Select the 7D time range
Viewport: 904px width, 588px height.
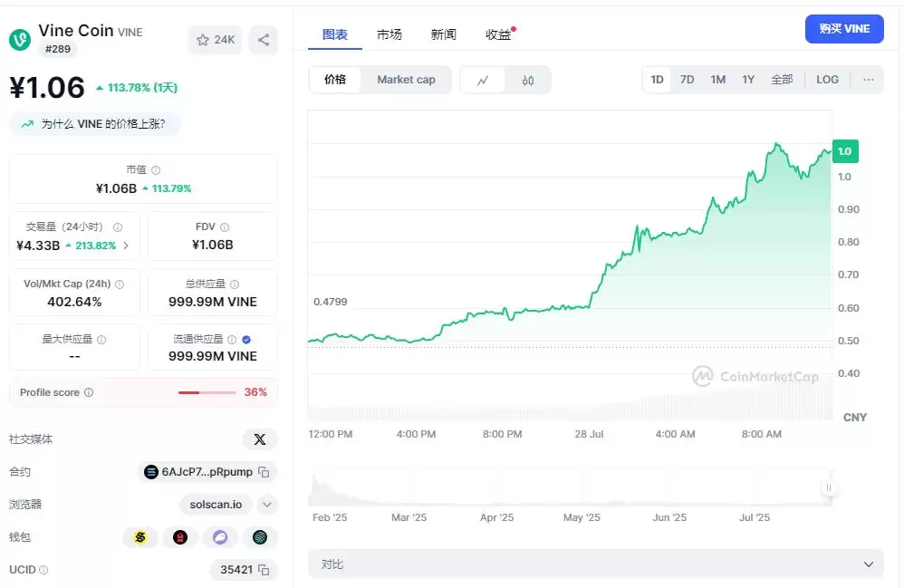[x=687, y=80]
